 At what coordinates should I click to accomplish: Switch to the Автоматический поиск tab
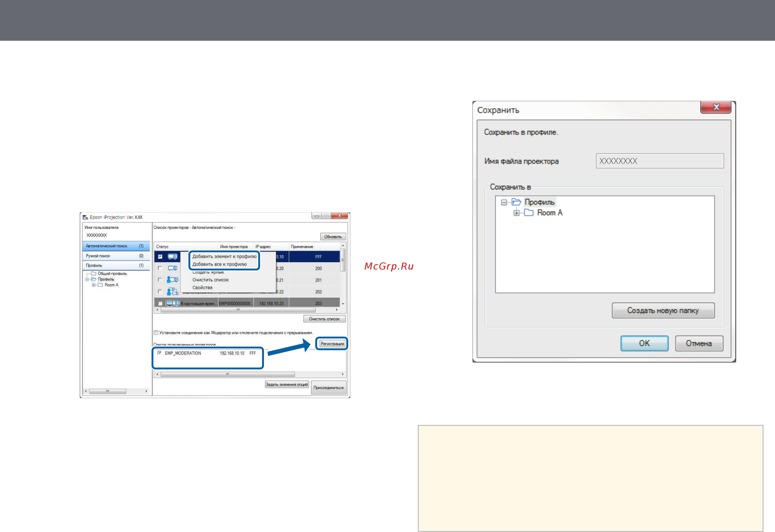[116, 246]
